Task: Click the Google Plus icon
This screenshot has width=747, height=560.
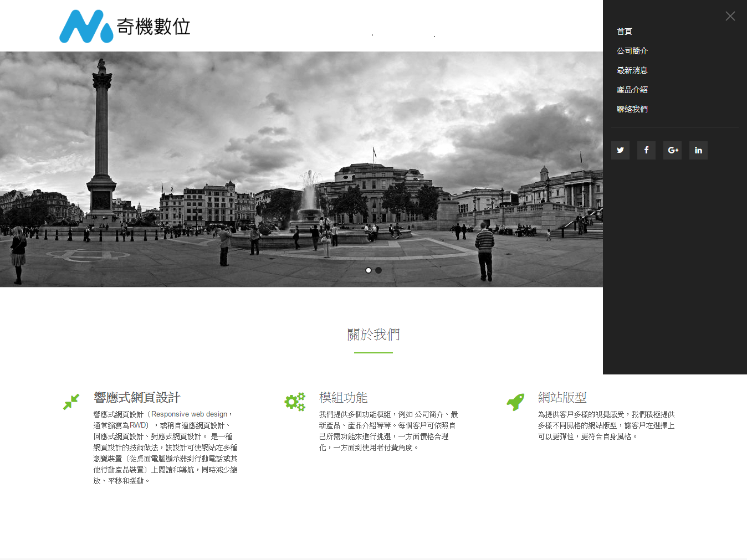Action: 672,150
